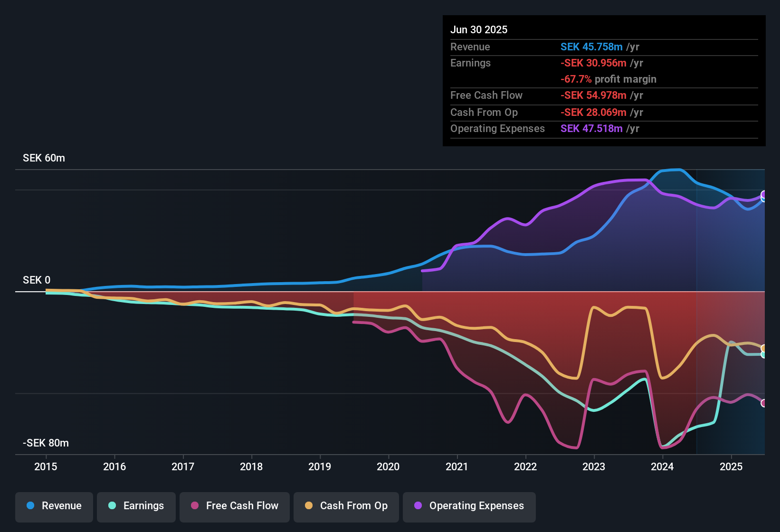Click the Earnings row label in tooltip
The height and width of the screenshot is (532, 780).
click(x=470, y=63)
